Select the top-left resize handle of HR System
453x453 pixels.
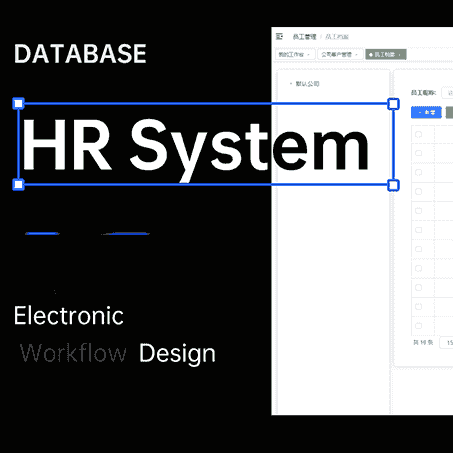[18, 103]
